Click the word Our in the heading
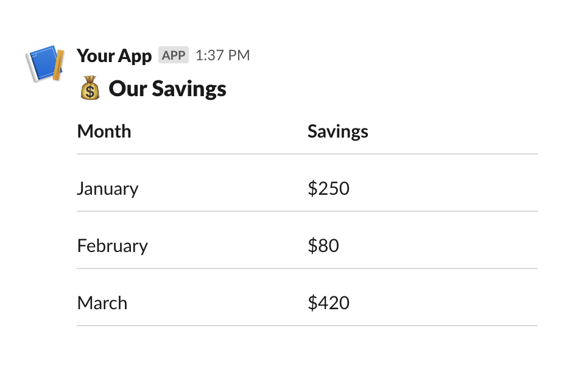581x392 pixels. [x=128, y=89]
